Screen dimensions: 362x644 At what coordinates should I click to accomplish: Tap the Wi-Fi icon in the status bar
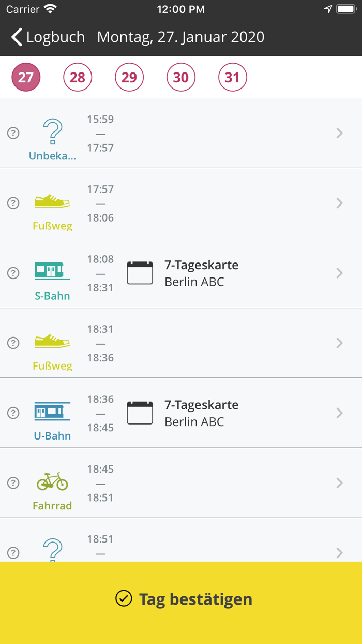(50, 9)
